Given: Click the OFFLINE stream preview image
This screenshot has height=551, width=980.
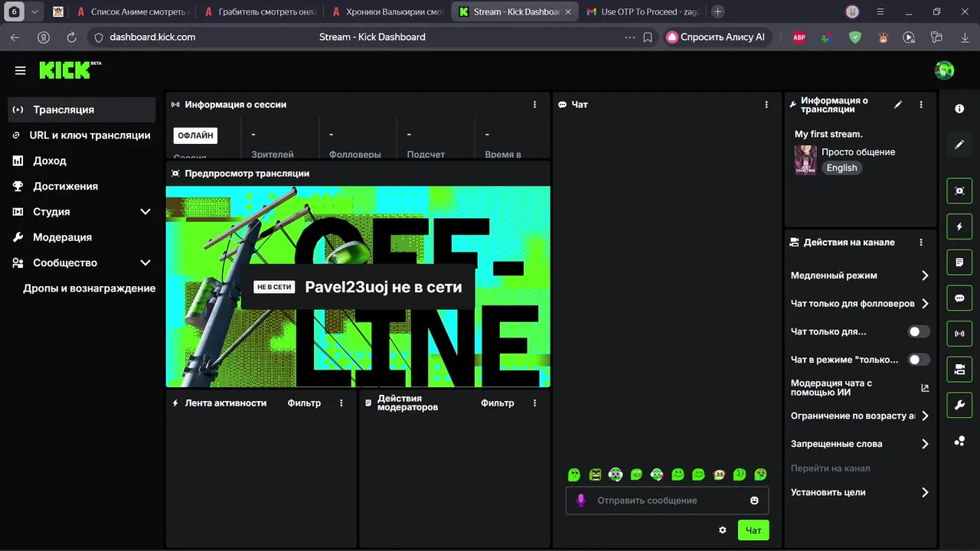Looking at the screenshot, I should (x=358, y=286).
